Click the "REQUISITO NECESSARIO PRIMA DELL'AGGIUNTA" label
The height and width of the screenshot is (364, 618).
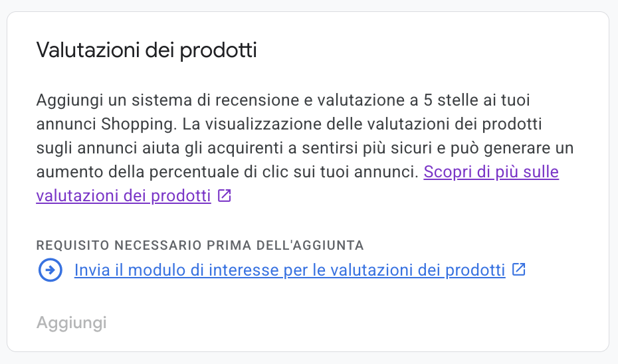(200, 245)
